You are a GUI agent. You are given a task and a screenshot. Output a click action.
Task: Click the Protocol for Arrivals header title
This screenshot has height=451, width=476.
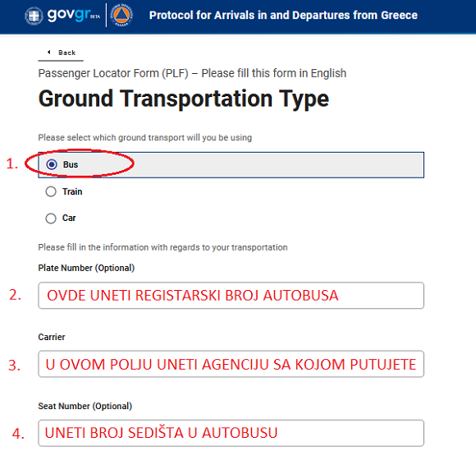pos(283,15)
